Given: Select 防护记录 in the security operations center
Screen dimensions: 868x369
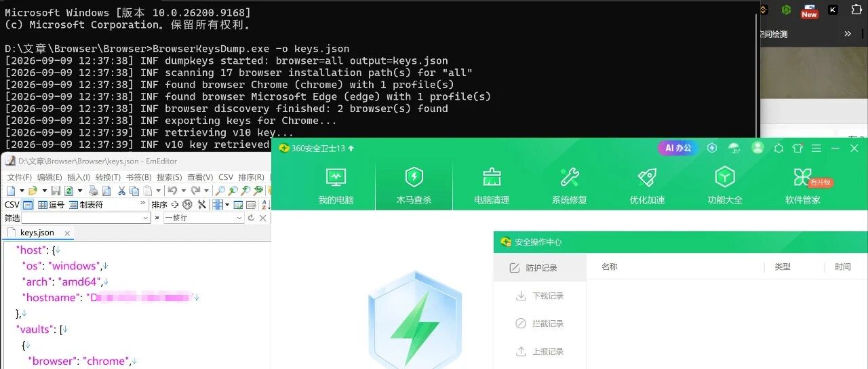Looking at the screenshot, I should tap(540, 267).
